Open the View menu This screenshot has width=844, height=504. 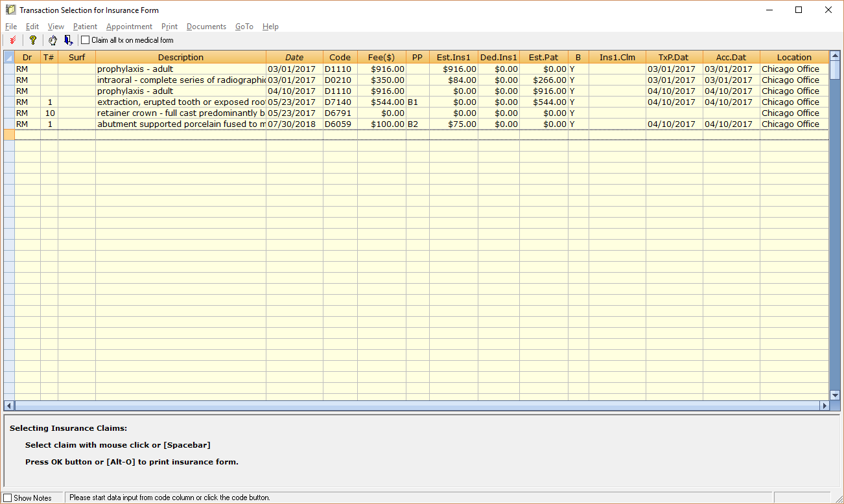click(56, 27)
